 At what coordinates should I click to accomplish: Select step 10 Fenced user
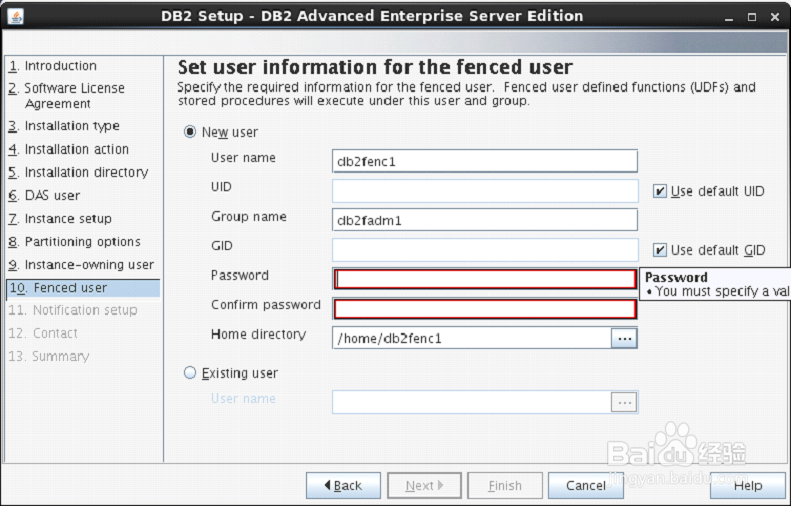83,288
